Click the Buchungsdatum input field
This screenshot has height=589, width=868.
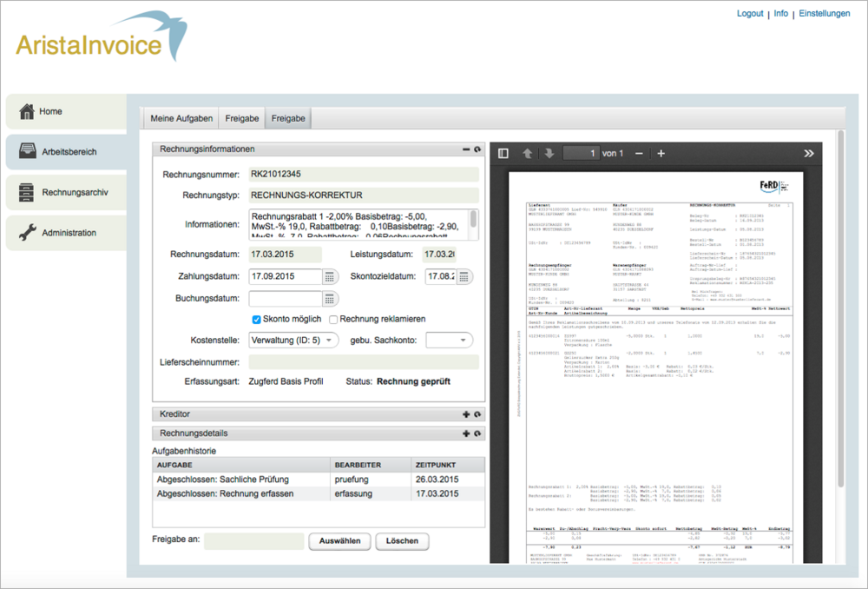(285, 299)
